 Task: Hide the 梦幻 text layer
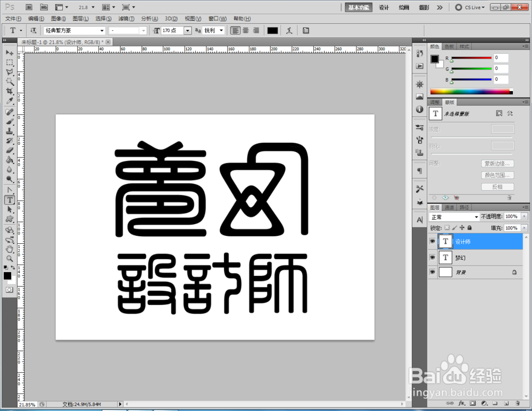(432, 258)
